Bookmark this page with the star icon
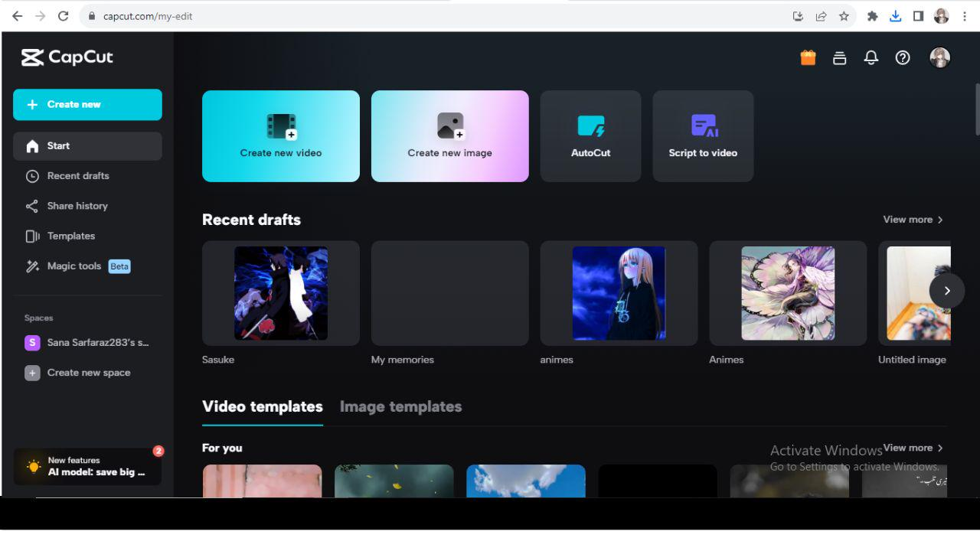Image resolution: width=980 pixels, height=551 pixels. [844, 15]
